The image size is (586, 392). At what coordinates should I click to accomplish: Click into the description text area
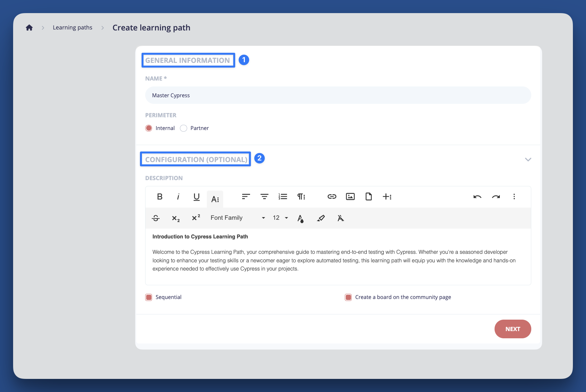[338, 256]
